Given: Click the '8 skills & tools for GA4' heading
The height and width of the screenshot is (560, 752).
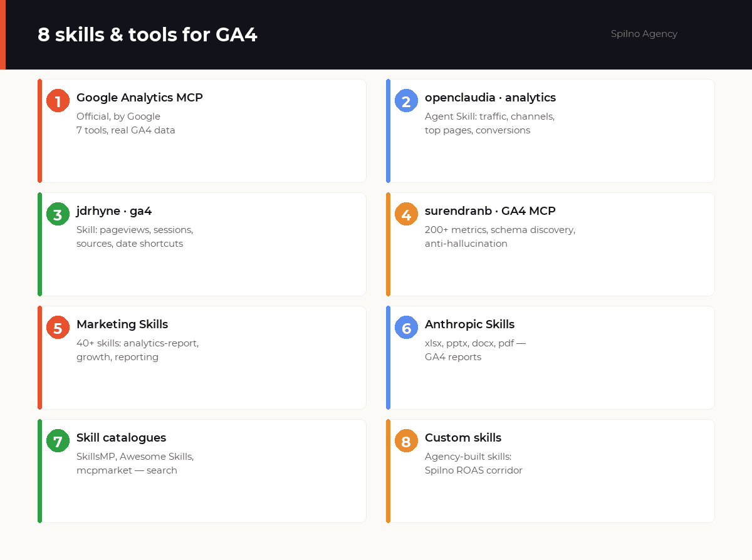Looking at the screenshot, I should click(147, 34).
